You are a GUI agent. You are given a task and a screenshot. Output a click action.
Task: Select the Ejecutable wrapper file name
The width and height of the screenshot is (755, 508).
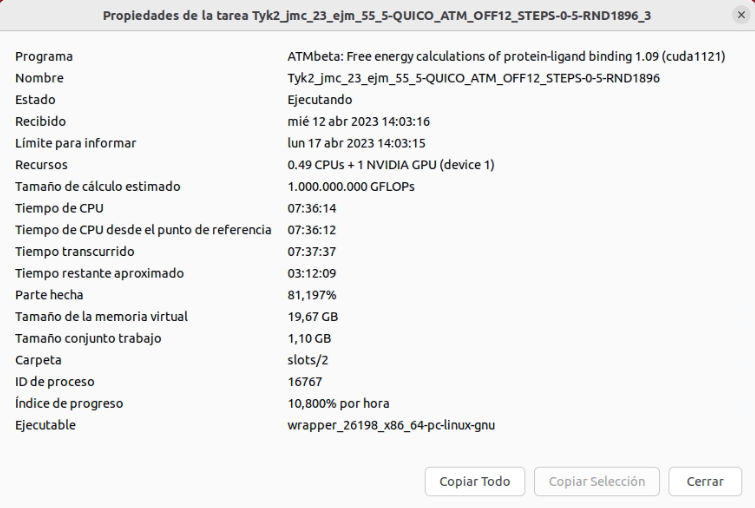[x=391, y=425]
